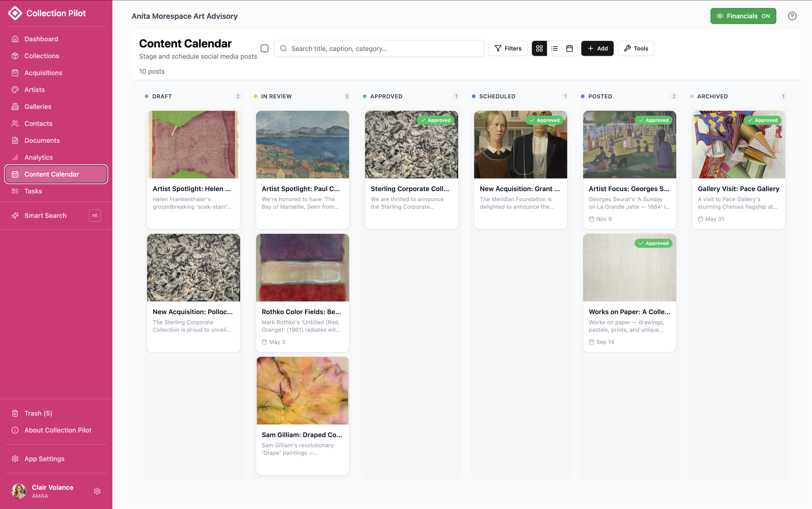The image size is (812, 509).
Task: Switch to grid board view icon
Action: point(539,48)
